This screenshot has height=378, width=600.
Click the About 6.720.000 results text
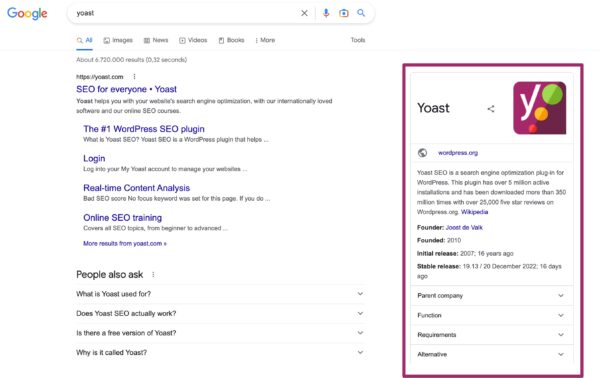pos(132,60)
